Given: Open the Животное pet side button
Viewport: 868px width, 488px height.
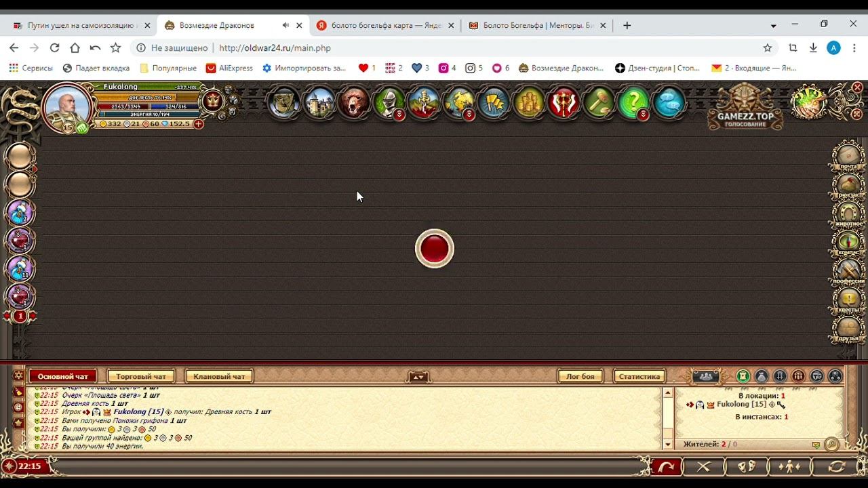Looking at the screenshot, I should pyautogui.click(x=848, y=213).
